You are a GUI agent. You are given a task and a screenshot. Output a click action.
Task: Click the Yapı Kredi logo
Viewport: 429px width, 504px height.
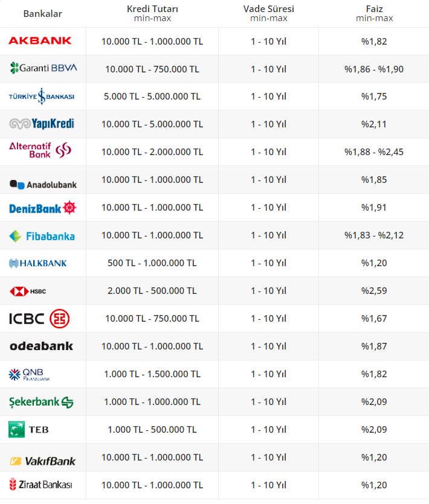click(42, 124)
